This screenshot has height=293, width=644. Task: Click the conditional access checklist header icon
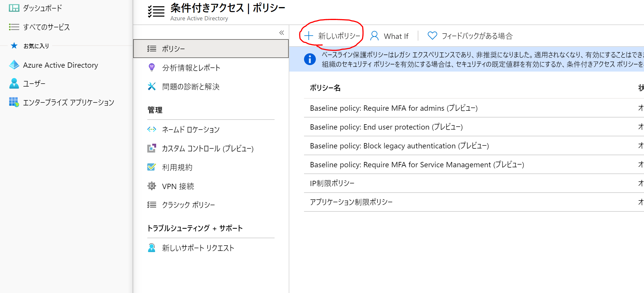click(x=156, y=11)
